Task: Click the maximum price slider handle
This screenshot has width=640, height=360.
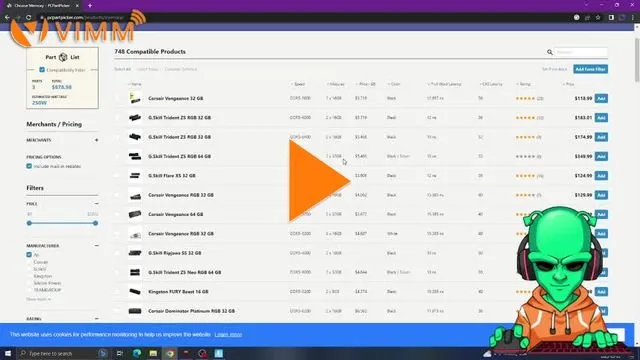Action: tap(96, 223)
